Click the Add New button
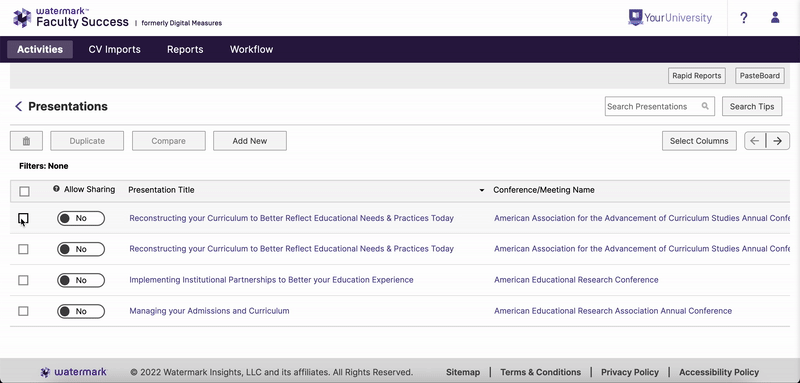 249,141
